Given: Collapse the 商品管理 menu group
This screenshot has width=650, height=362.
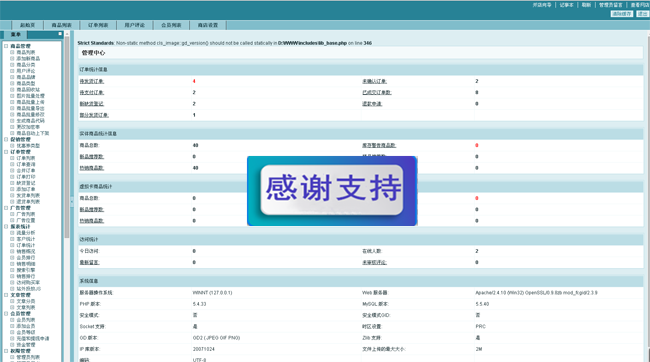Looking at the screenshot, I should tap(6, 46).
